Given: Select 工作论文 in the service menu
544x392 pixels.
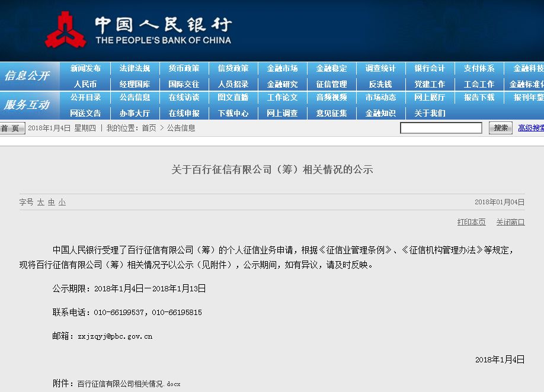Looking at the screenshot, I should 283,97.
